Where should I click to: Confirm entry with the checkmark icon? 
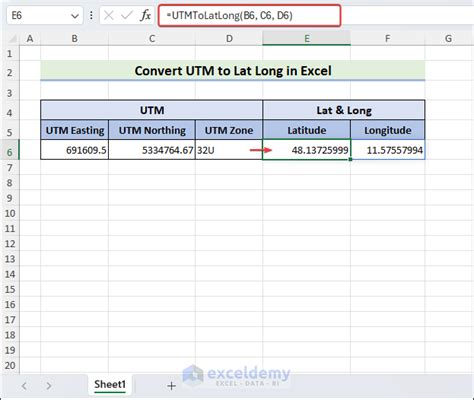coord(127,15)
